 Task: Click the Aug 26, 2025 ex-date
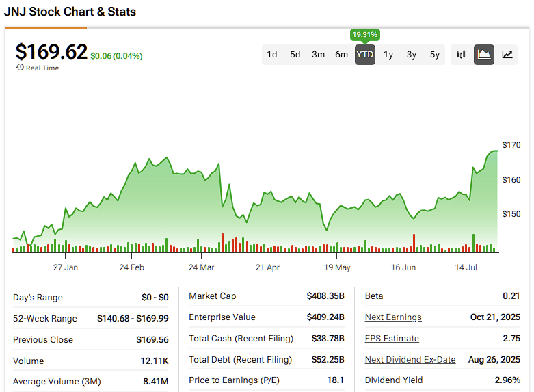coord(494,360)
